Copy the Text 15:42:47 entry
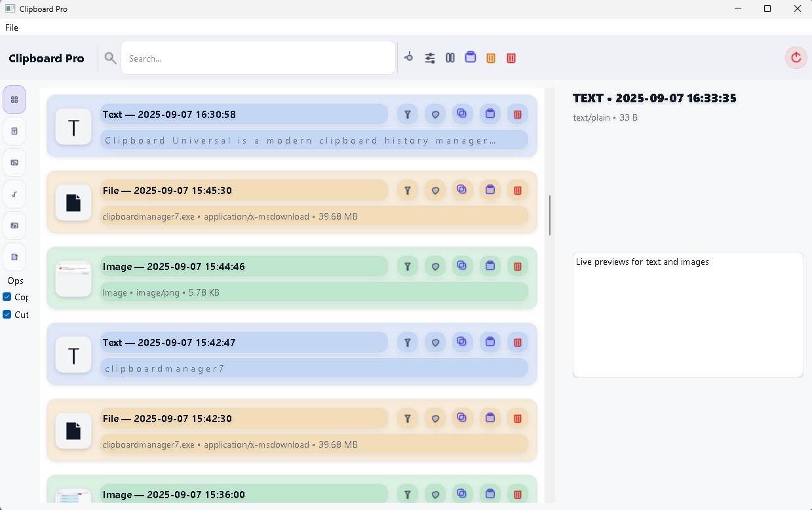Image resolution: width=812 pixels, height=510 pixels. [463, 342]
